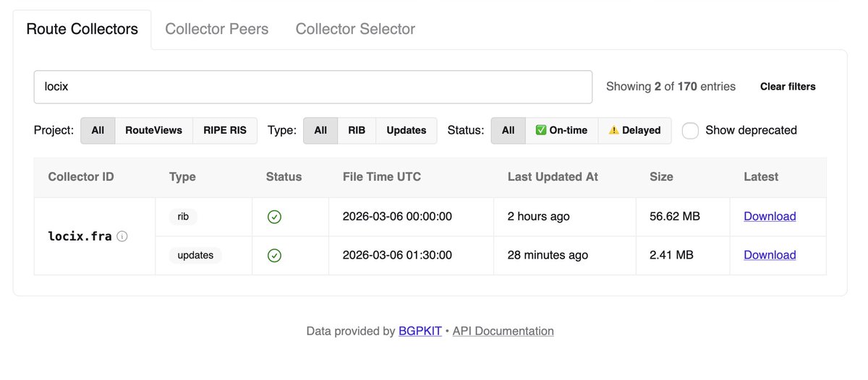
Task: Filter Project by RouteViews
Action: [x=154, y=131]
